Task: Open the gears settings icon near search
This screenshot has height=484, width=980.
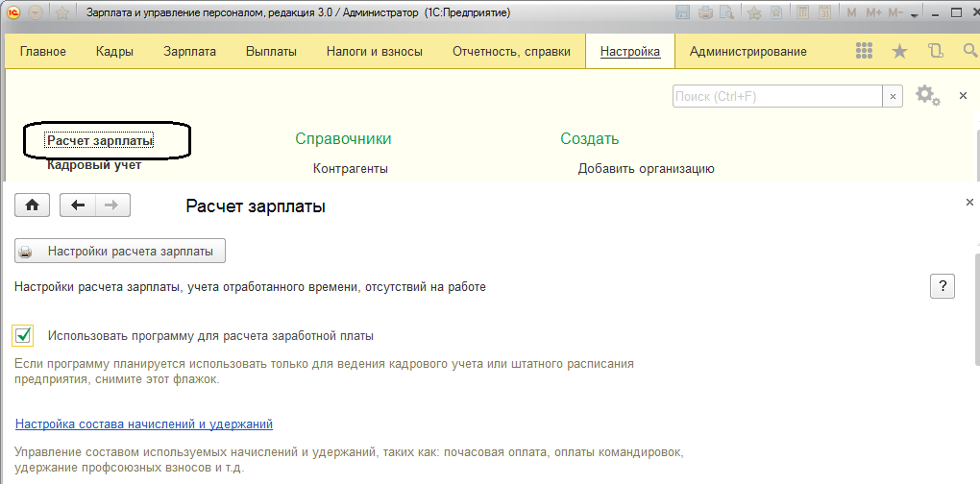Action: (x=927, y=95)
